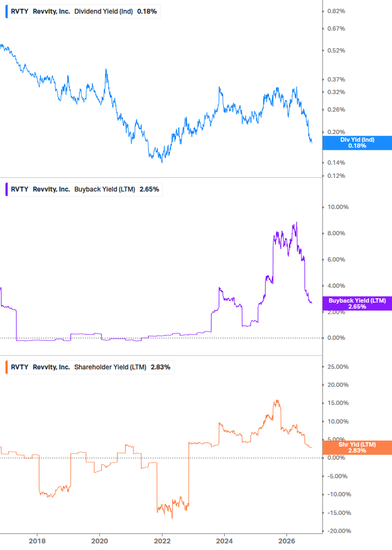The height and width of the screenshot is (550, 392).
Task: Click the Shareholder Yield (LTM) legend label
Action: tap(110, 367)
